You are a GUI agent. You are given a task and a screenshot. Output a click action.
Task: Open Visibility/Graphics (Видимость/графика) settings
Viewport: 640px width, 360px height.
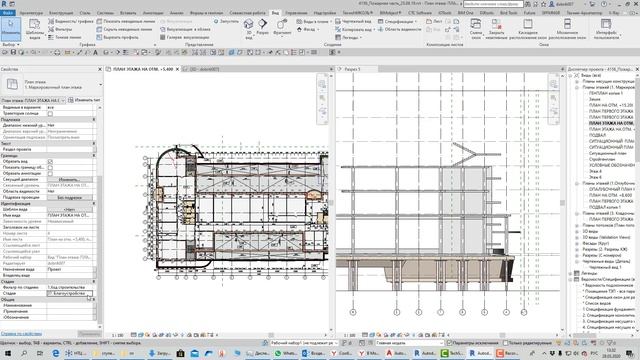(x=71, y=21)
